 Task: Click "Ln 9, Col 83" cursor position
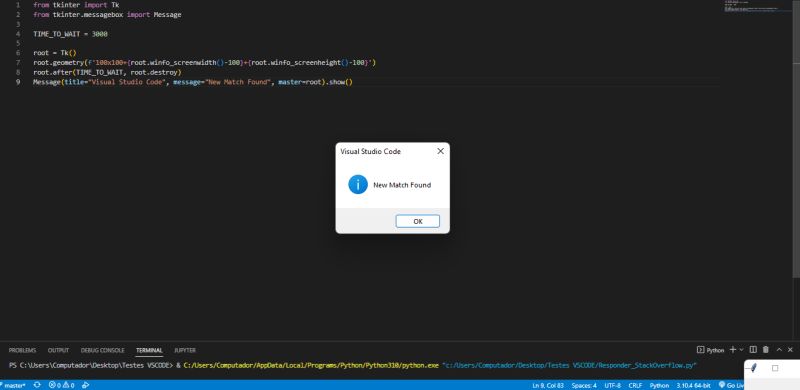pyautogui.click(x=548, y=385)
